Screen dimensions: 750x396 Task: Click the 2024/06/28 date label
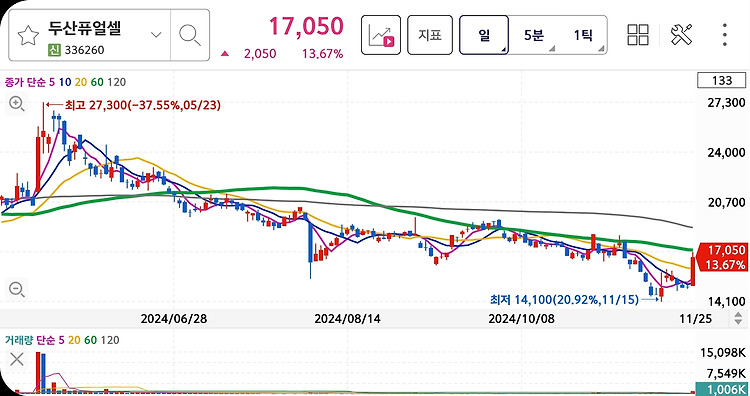174,319
